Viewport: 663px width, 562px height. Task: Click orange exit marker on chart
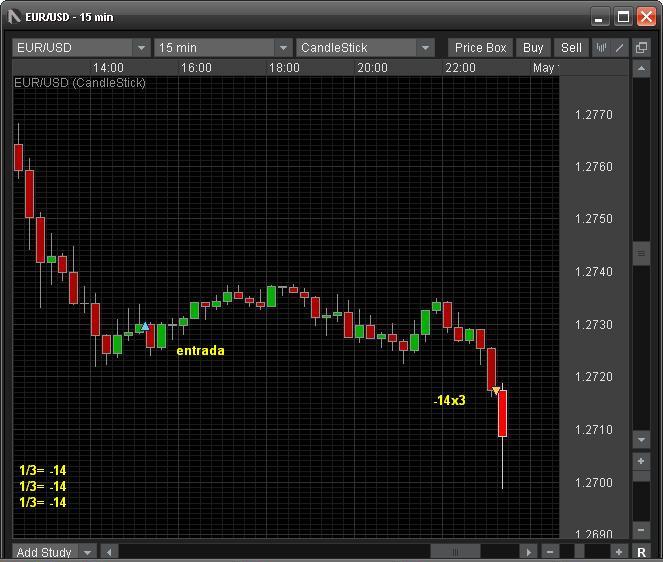(x=496, y=390)
